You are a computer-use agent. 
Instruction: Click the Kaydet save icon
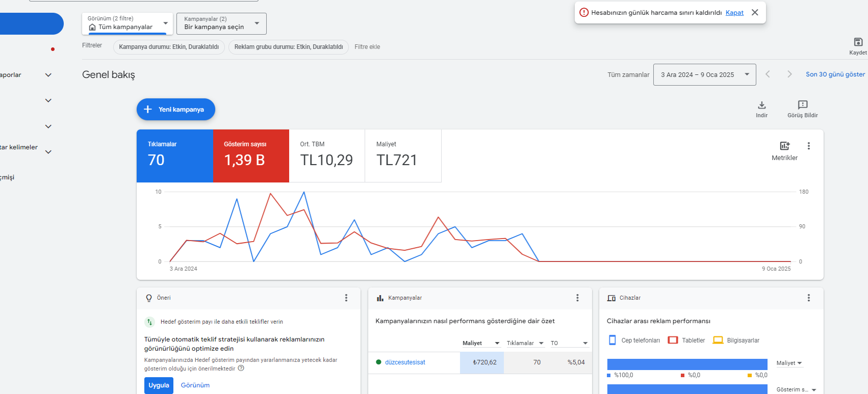858,42
